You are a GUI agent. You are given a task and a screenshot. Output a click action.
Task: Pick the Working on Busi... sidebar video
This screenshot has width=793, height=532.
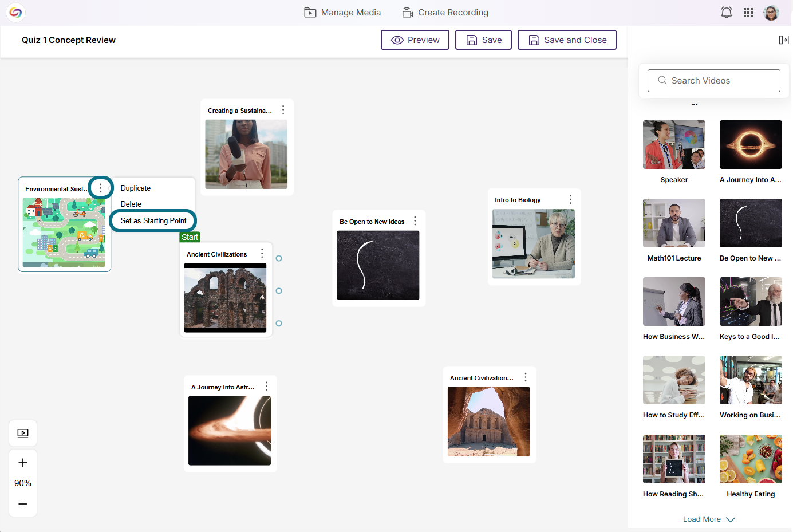tap(751, 380)
